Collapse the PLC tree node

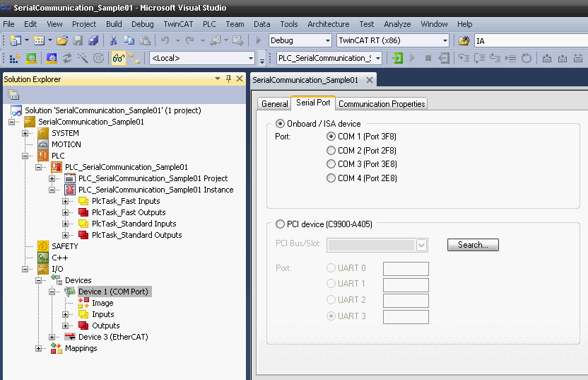coord(25,156)
